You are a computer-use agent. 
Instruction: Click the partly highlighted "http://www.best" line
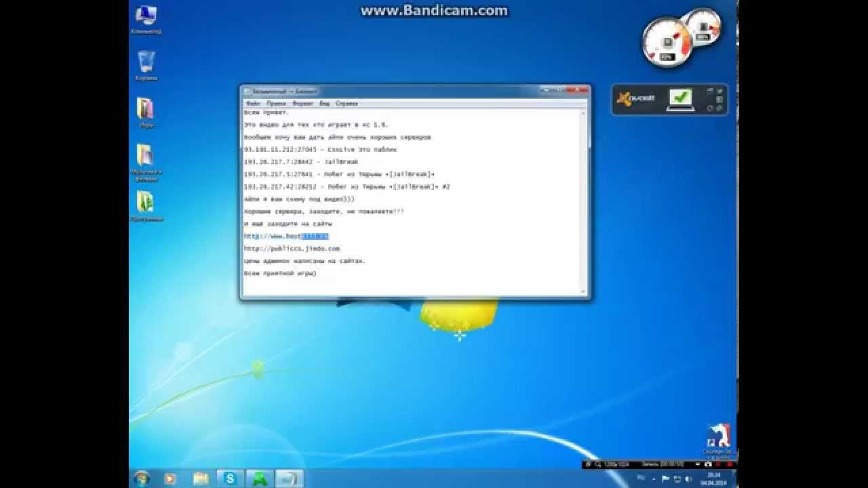(286, 236)
